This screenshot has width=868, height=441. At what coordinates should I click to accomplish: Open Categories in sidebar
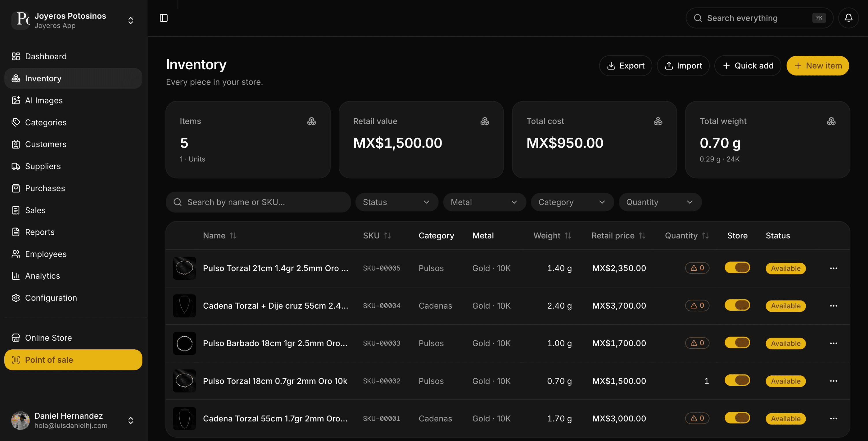[73, 123]
